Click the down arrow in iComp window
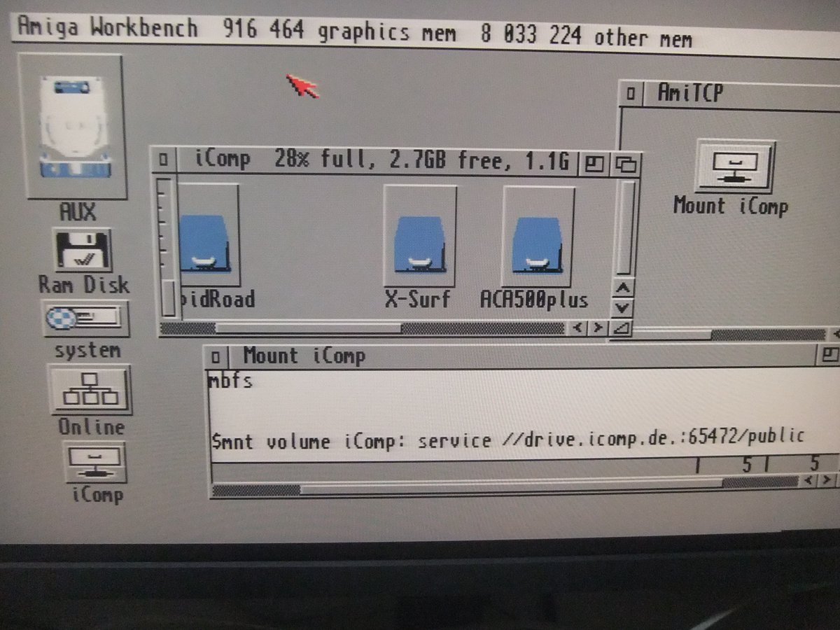 tap(623, 307)
